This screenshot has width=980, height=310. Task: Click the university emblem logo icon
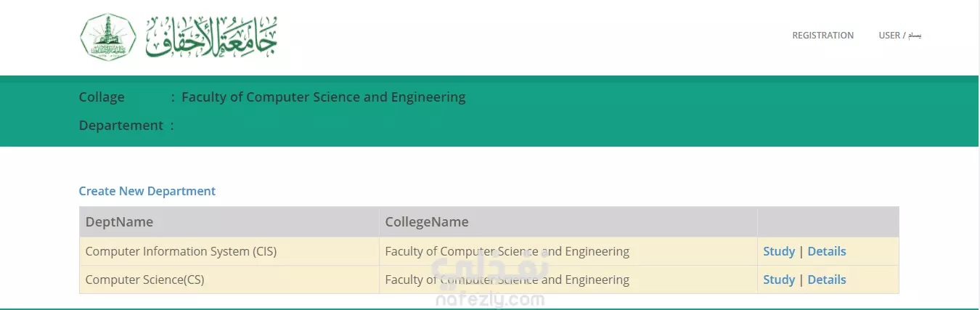pyautogui.click(x=108, y=36)
